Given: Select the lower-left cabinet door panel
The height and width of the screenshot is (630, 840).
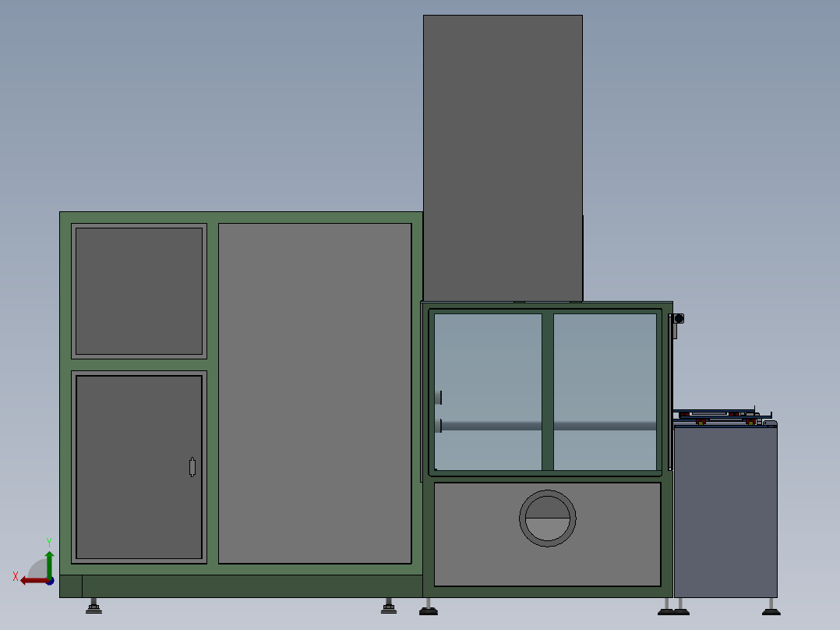Looking at the screenshot, I should pyautogui.click(x=139, y=467).
